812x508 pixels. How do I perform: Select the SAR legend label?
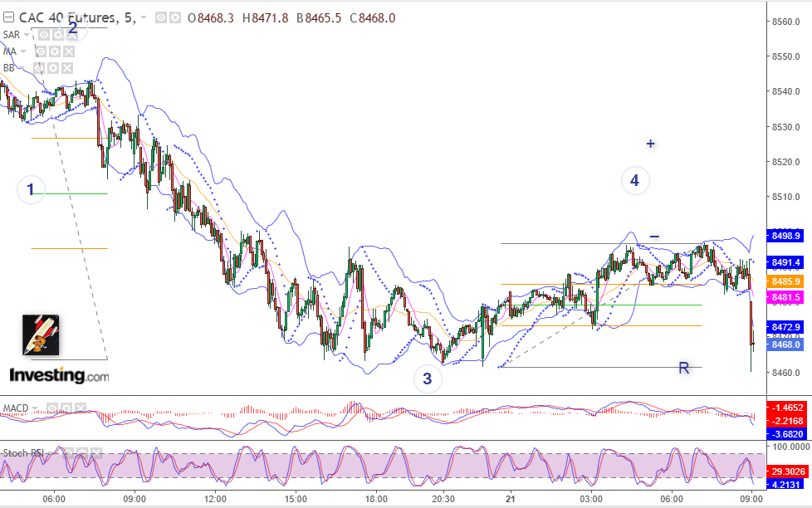coord(12,35)
